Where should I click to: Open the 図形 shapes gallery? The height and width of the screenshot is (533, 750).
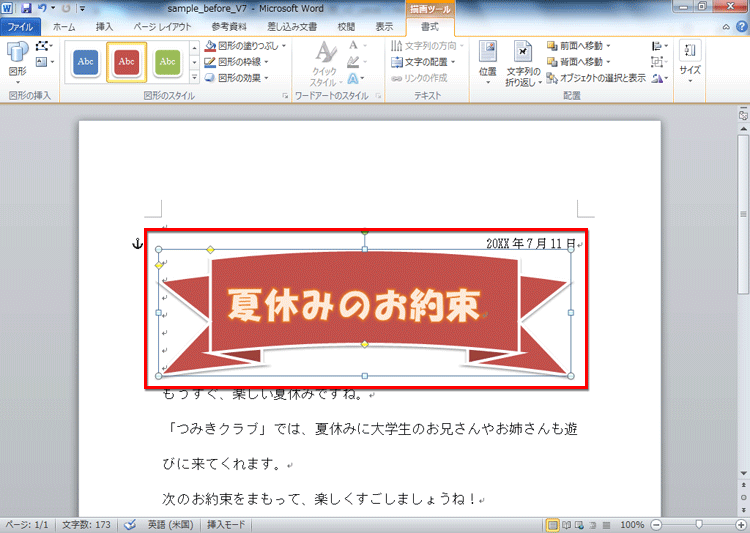pyautogui.click(x=18, y=62)
